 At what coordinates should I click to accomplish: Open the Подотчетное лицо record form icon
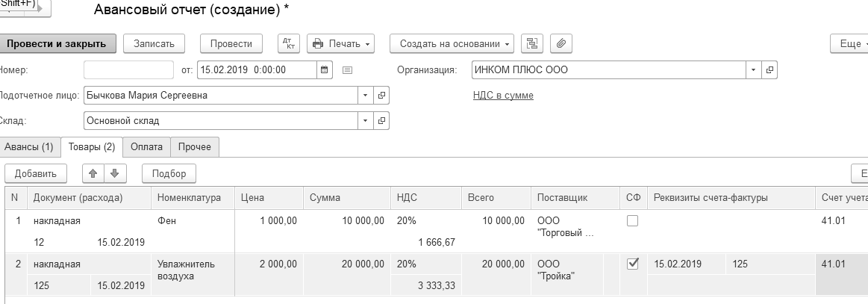click(x=382, y=96)
